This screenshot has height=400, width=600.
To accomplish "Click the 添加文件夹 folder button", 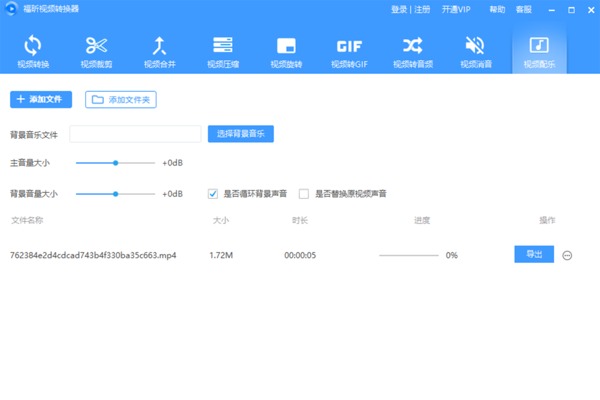I will (x=121, y=100).
